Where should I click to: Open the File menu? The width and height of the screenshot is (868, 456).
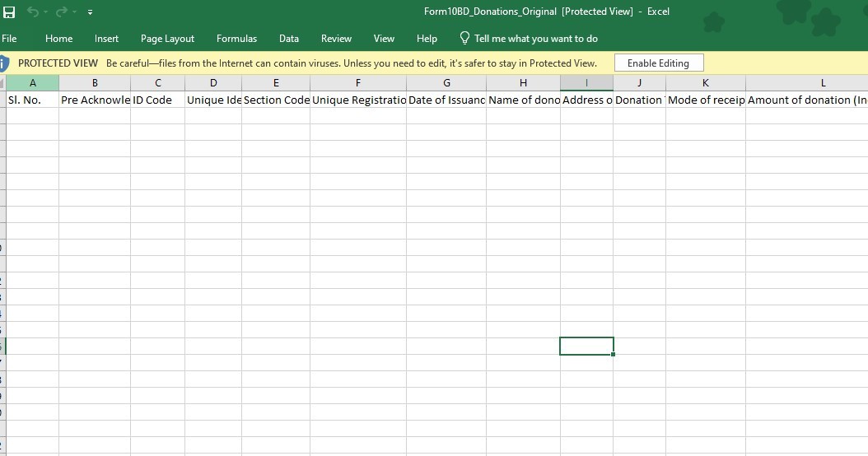[x=10, y=38]
